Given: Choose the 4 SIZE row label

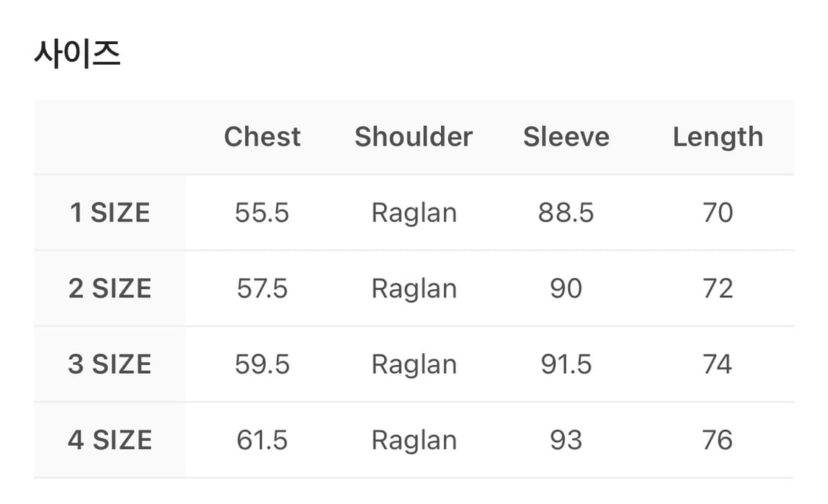Looking at the screenshot, I should (110, 440).
